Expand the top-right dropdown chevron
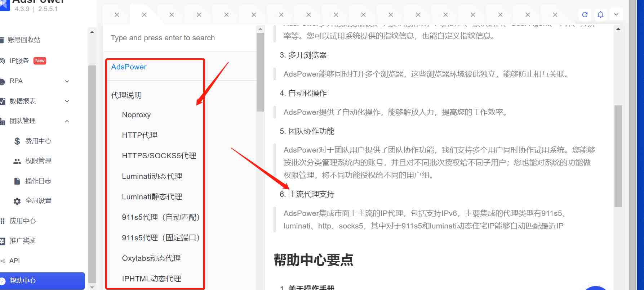644x290 pixels. click(616, 15)
